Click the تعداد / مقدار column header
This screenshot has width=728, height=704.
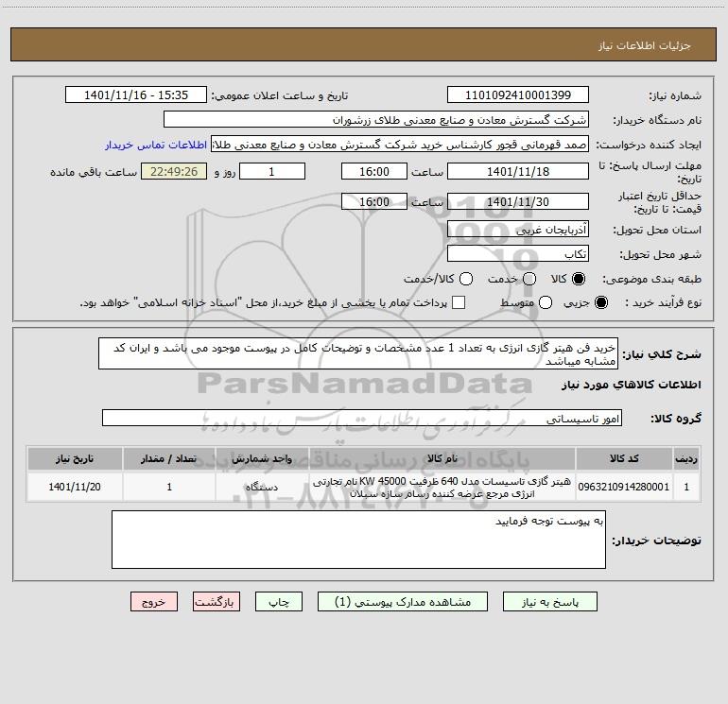[169, 458]
